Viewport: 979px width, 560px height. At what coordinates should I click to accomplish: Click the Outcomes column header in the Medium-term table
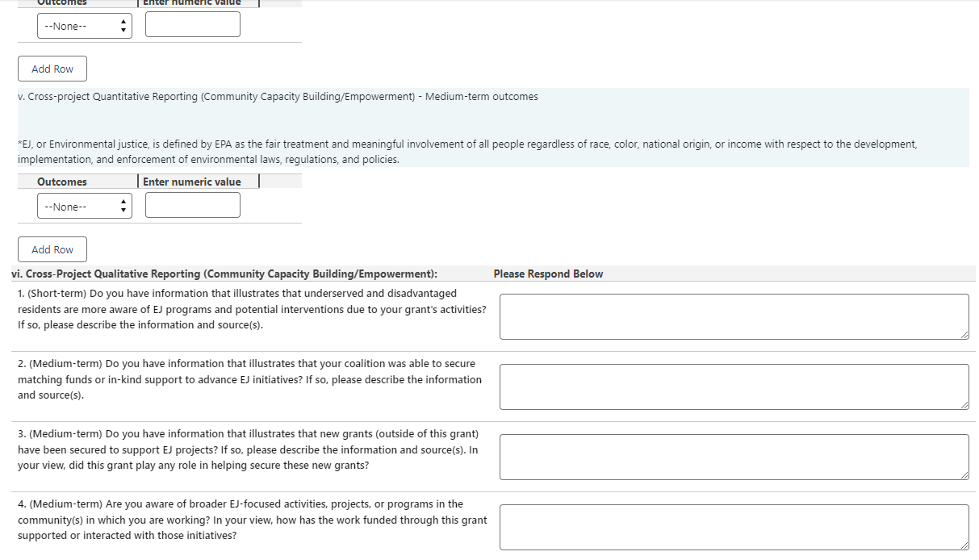[x=62, y=182]
